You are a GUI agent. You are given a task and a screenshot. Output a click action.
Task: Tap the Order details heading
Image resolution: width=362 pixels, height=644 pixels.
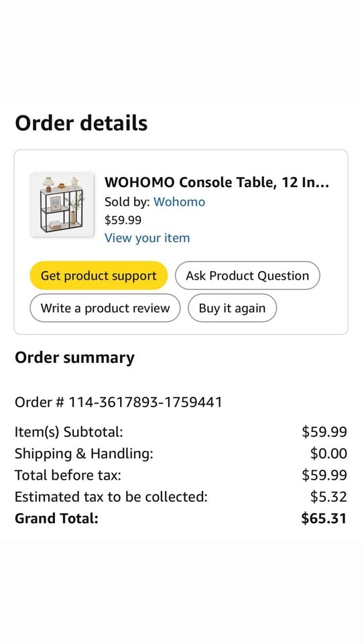tap(81, 123)
